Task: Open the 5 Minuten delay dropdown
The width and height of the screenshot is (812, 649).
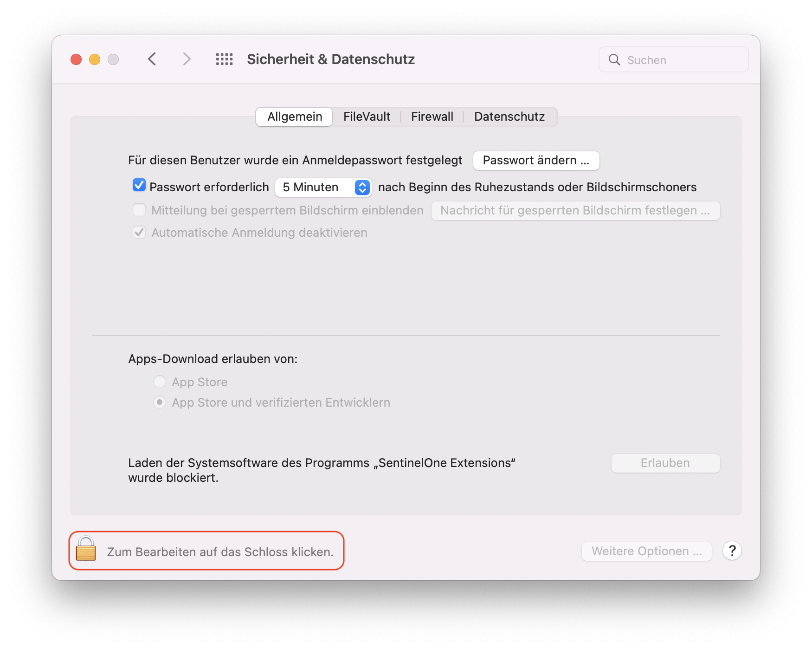Action: pos(323,188)
